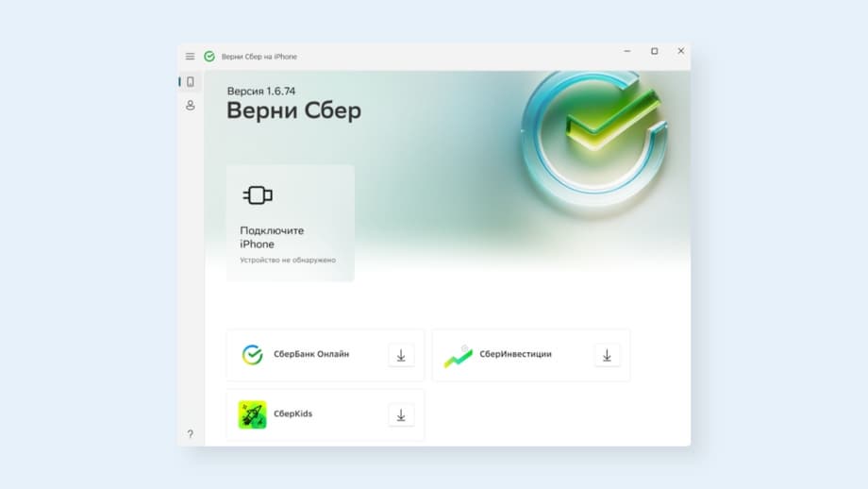Click the СберБанк Онлайн app logo

click(253, 355)
